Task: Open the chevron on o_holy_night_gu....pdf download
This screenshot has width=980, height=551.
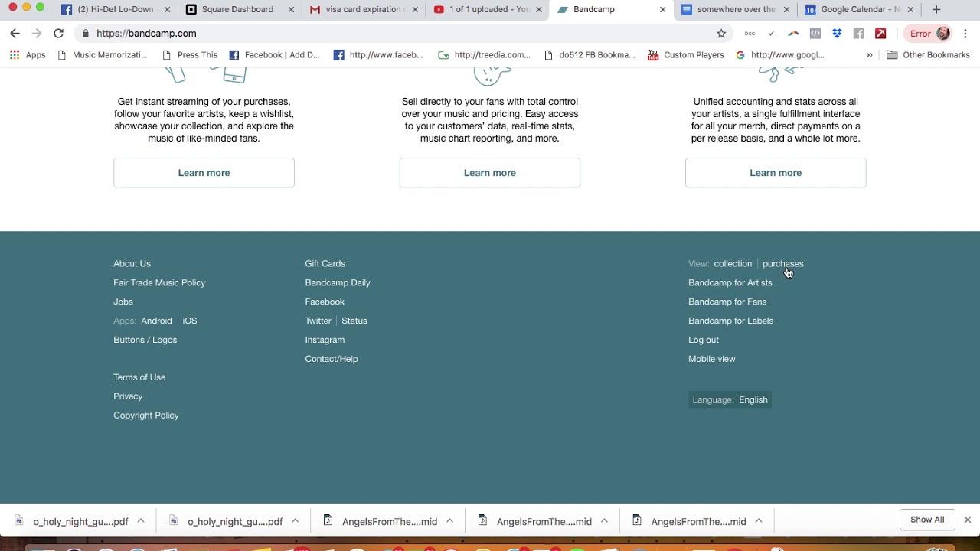Action: point(141,520)
